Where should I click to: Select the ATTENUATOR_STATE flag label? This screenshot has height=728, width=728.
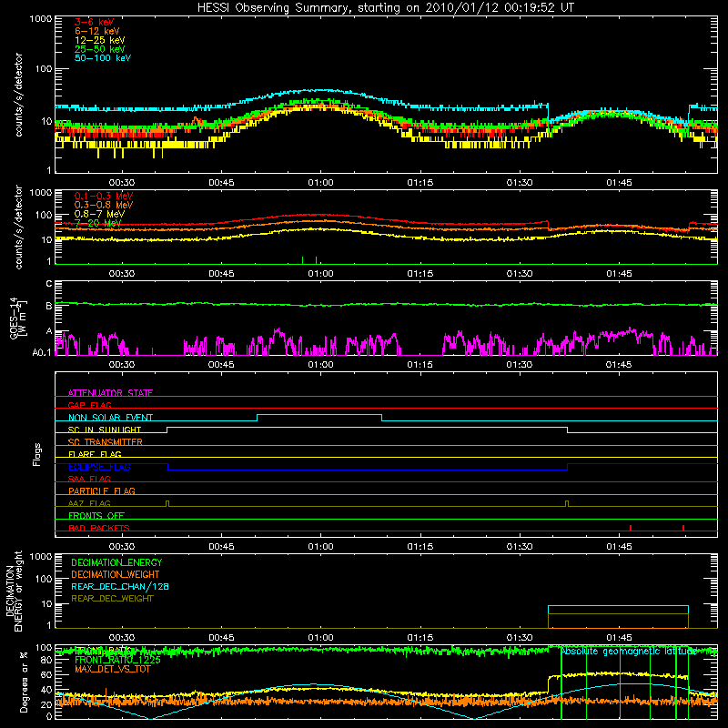click(110, 393)
